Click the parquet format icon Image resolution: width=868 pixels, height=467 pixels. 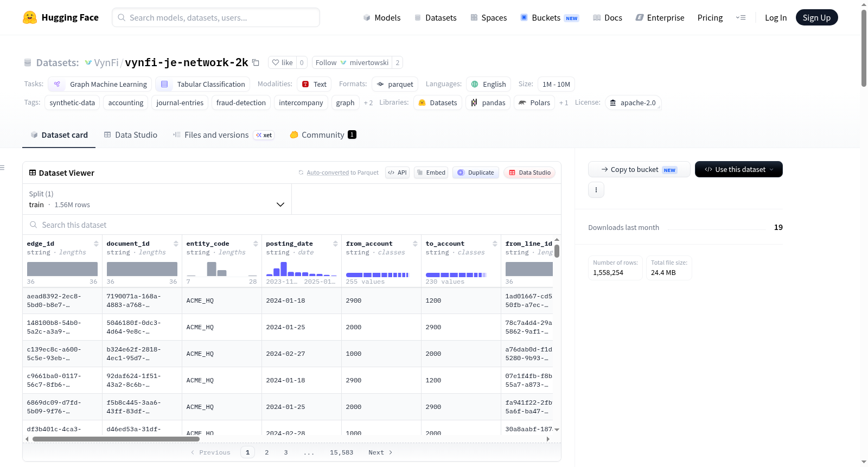point(380,84)
